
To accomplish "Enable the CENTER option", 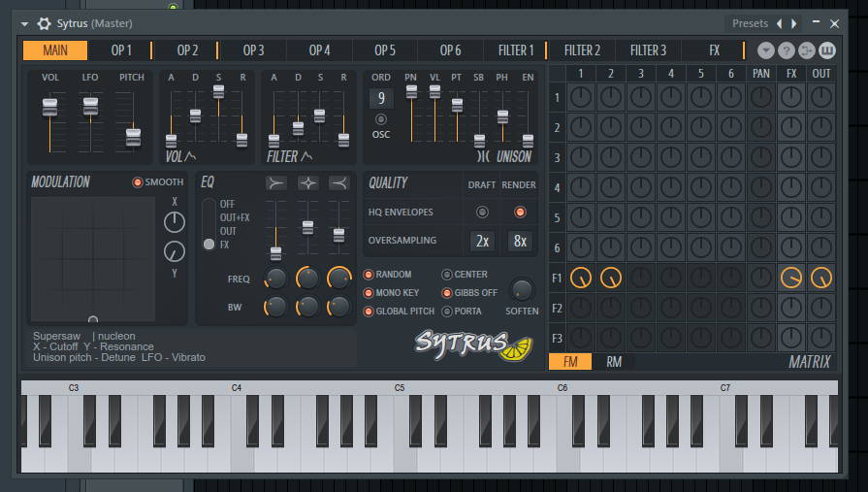I will click(x=447, y=275).
